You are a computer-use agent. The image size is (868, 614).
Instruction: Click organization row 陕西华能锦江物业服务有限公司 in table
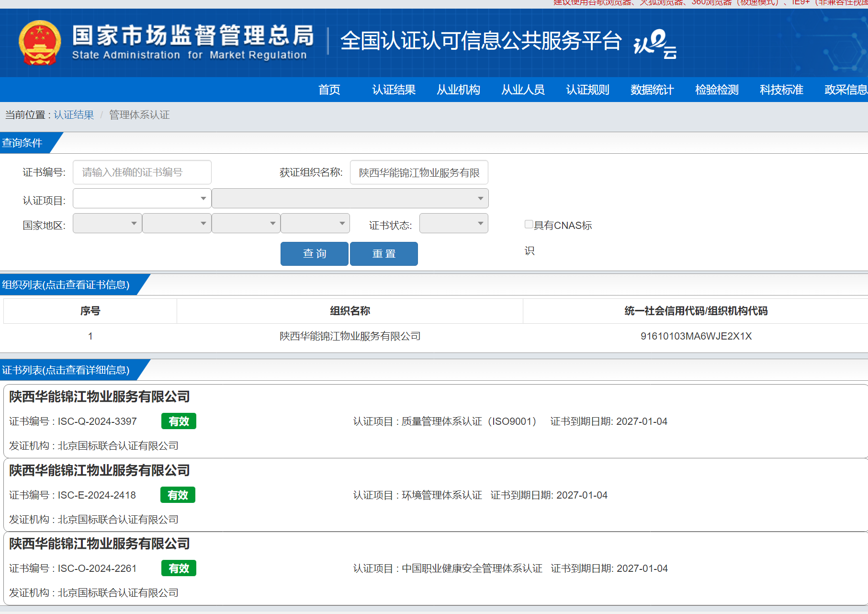tap(350, 336)
